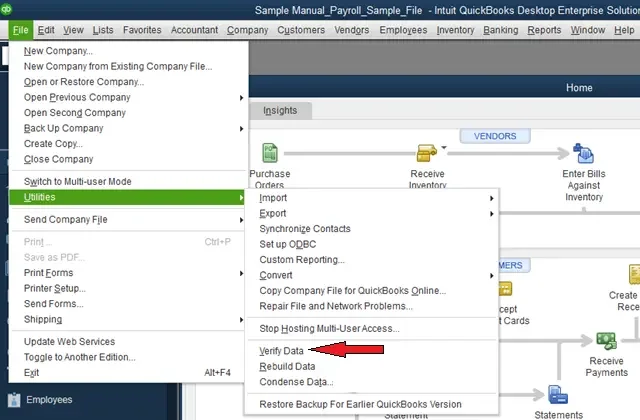Select Verify Data utility

point(371,351)
